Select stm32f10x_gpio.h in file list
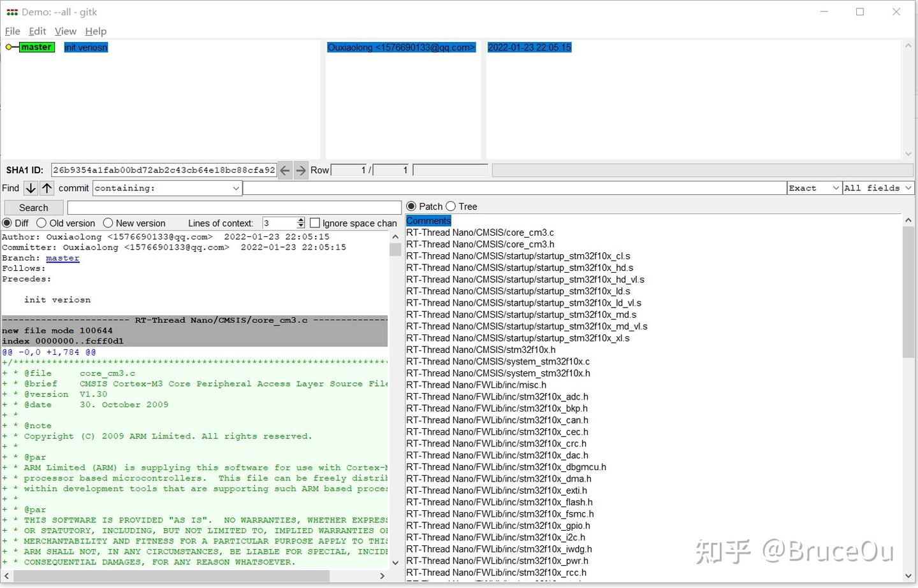918x588 pixels. click(x=498, y=526)
